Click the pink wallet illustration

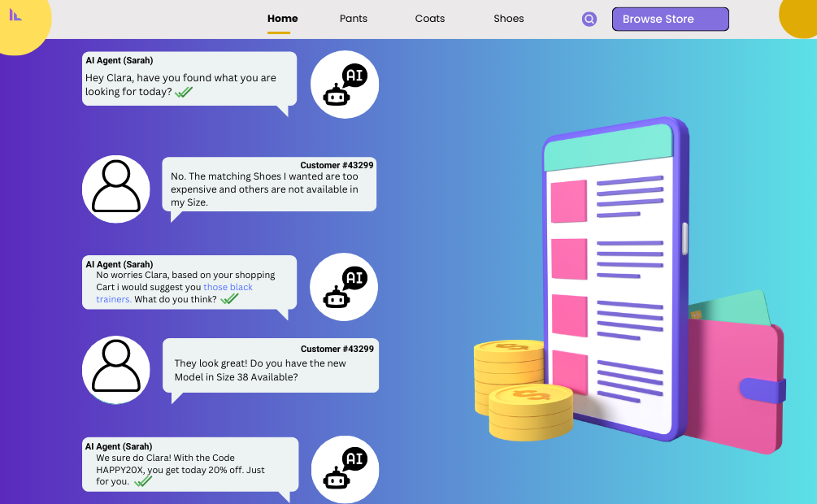(736, 382)
